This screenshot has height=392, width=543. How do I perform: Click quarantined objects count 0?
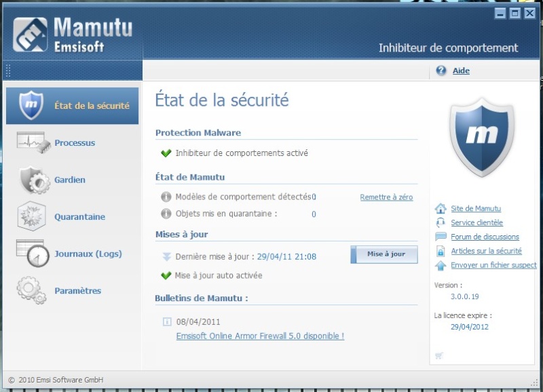314,214
